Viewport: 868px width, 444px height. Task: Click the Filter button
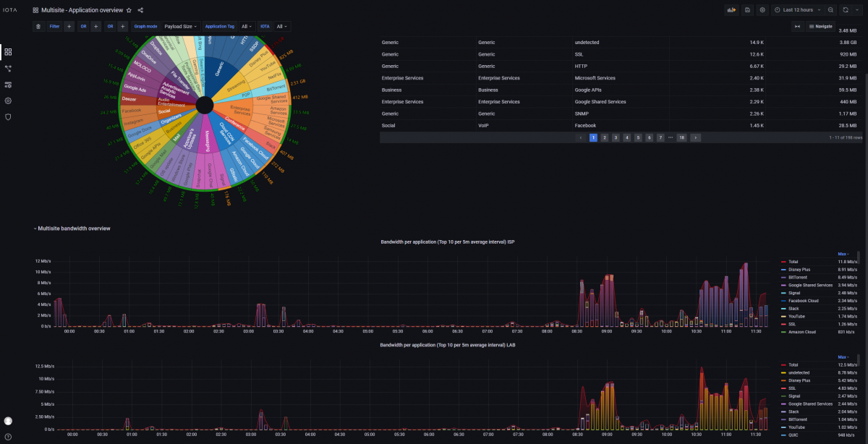(x=54, y=26)
